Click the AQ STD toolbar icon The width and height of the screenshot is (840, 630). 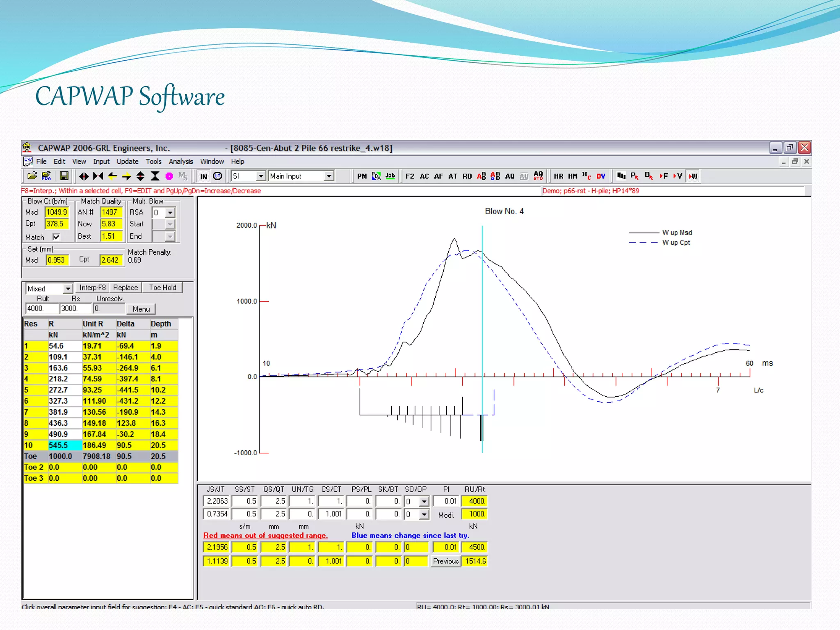pyautogui.click(x=538, y=176)
